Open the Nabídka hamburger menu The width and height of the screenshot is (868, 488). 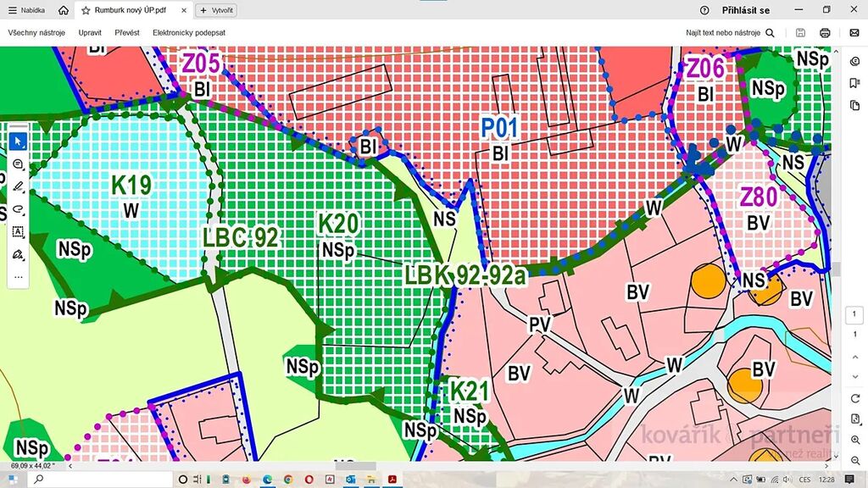(26, 10)
